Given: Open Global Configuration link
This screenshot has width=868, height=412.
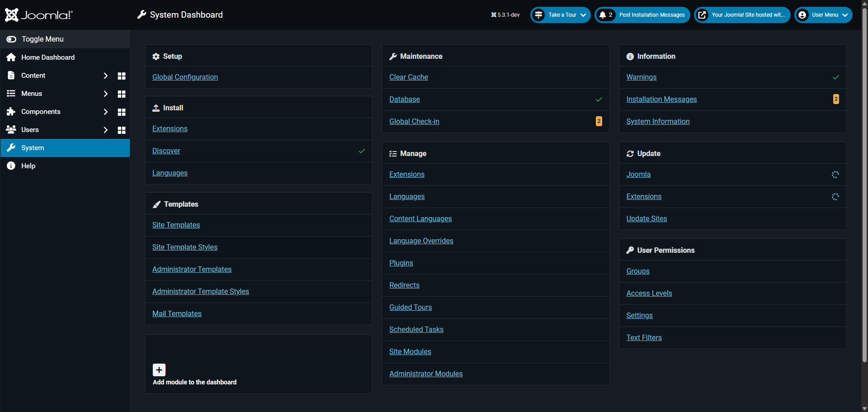Looking at the screenshot, I should point(185,77).
